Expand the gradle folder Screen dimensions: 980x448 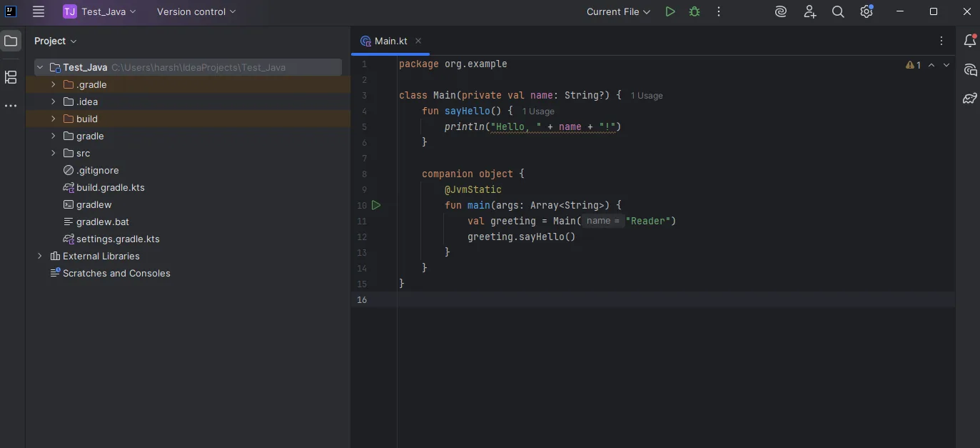click(x=53, y=136)
